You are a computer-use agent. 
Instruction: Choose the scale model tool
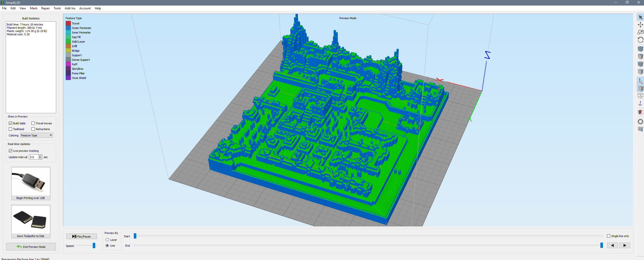point(640,32)
